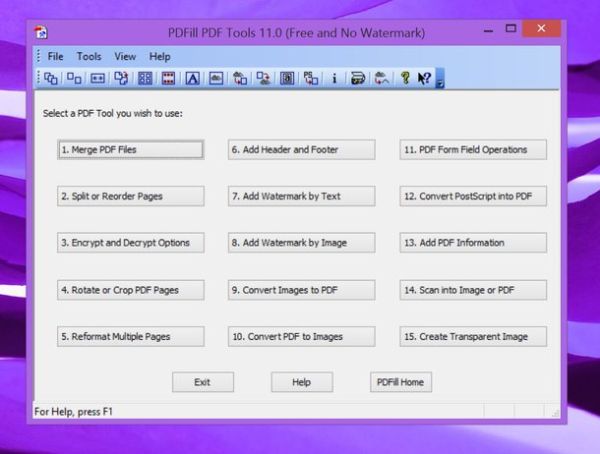
Task: Expand the toolbar overflow options arrow
Action: 439,80
